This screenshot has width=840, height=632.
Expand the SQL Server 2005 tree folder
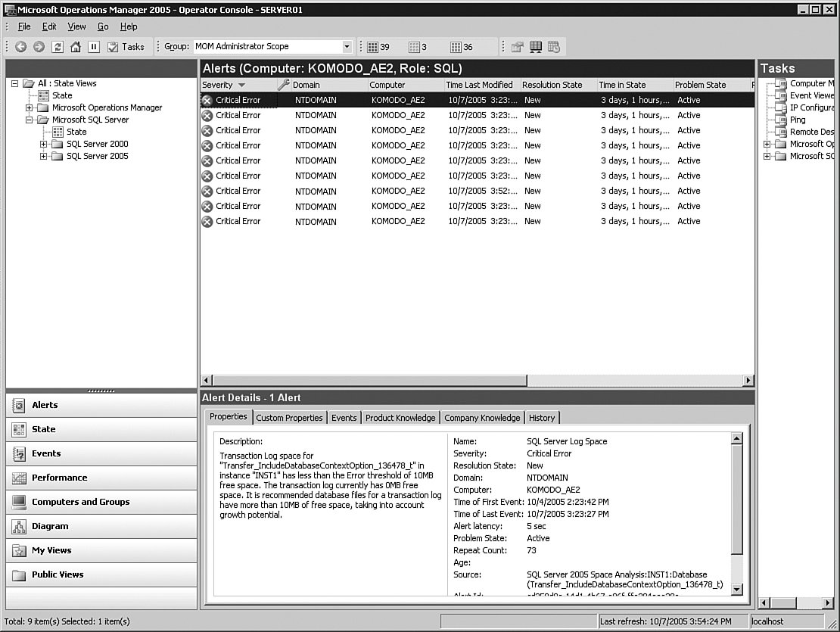(x=44, y=156)
